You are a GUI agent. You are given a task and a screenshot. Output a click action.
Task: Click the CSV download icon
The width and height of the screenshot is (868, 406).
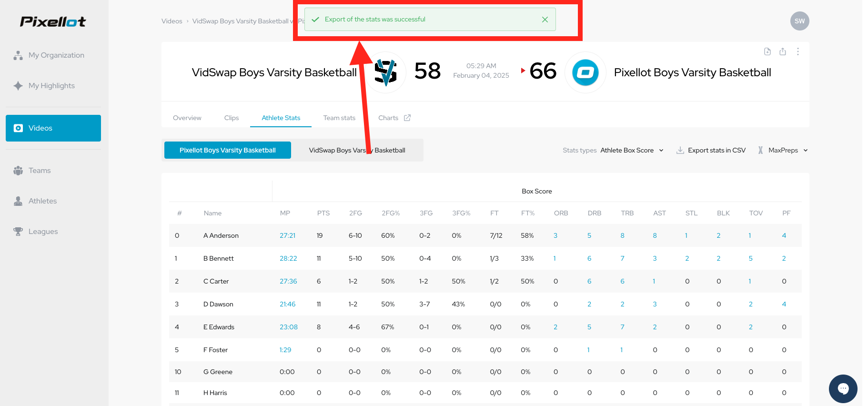click(680, 150)
